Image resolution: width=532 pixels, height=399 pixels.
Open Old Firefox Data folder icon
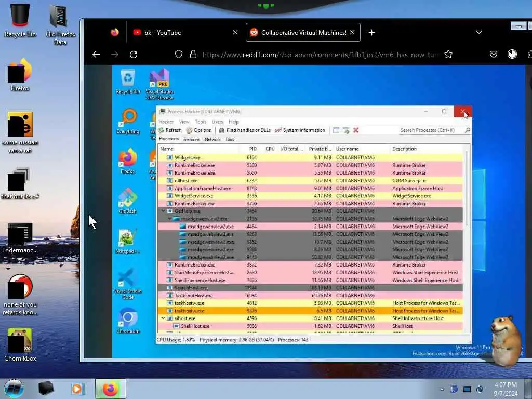click(x=60, y=24)
